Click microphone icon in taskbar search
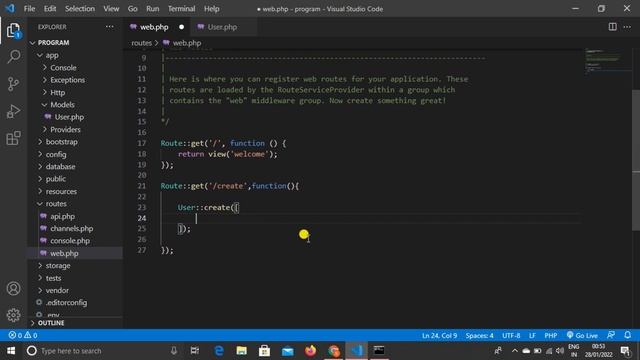This screenshot has height=360, width=640. click(174, 351)
